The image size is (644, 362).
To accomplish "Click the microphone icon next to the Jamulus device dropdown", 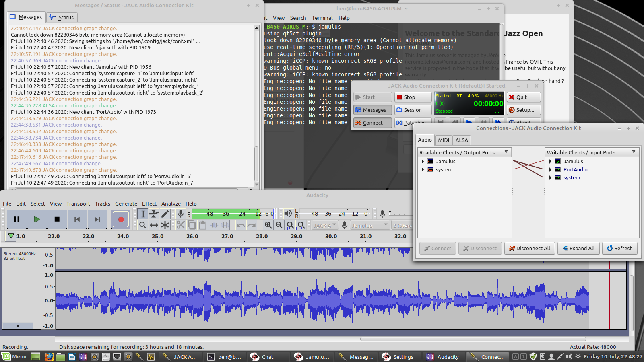I will click(345, 225).
